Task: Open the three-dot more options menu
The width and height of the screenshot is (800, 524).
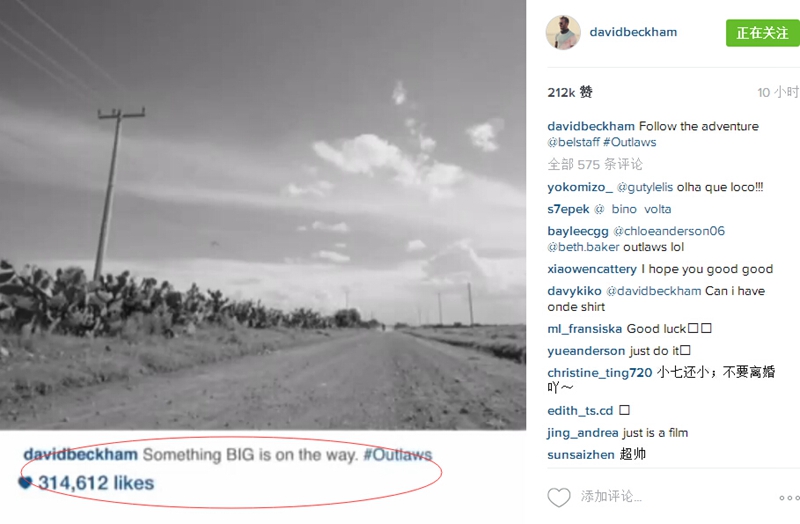Action: tap(789, 497)
